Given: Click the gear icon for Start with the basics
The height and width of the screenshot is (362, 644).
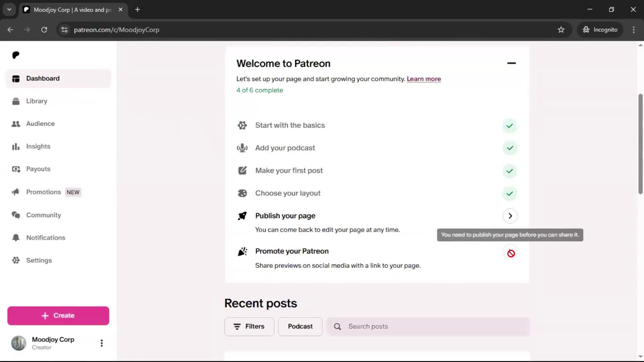Looking at the screenshot, I should coord(242,125).
